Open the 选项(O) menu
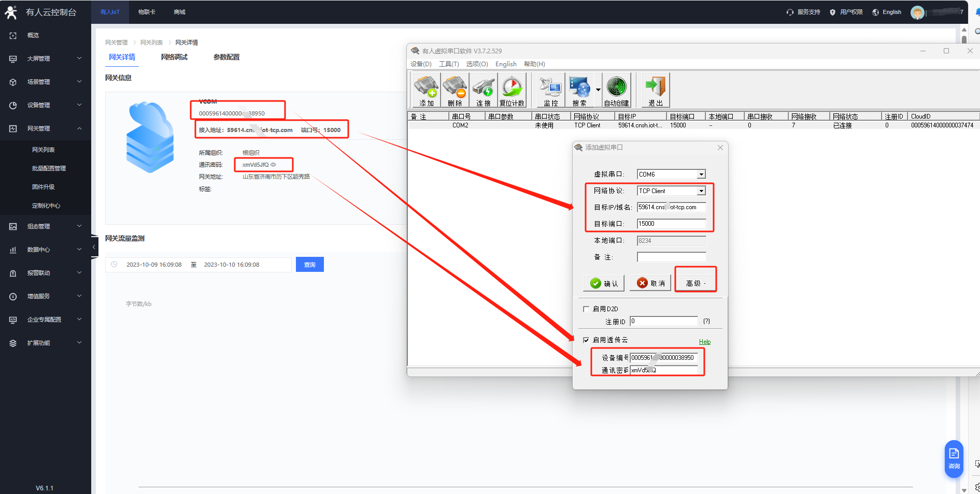The image size is (980, 494). pos(477,64)
